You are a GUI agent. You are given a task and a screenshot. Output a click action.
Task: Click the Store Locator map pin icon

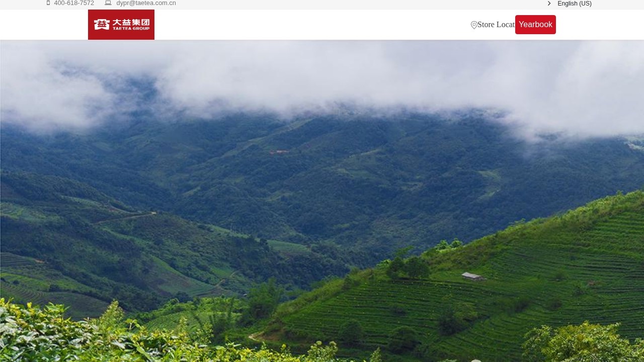tap(474, 25)
